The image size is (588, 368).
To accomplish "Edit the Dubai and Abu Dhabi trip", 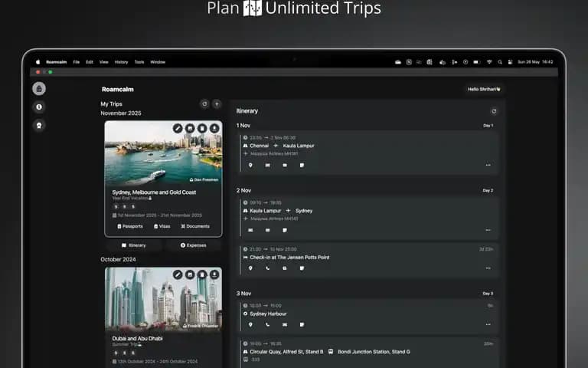I will pyautogui.click(x=178, y=275).
